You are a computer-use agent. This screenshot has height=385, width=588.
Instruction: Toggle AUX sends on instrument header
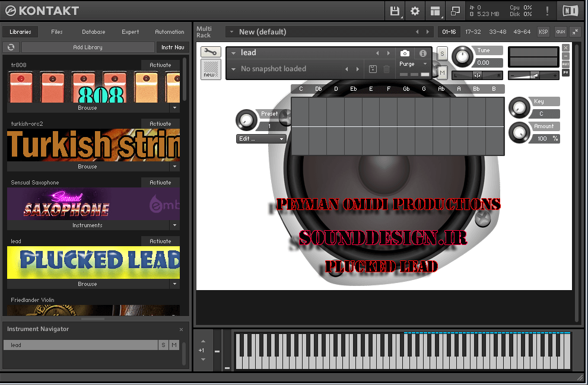pyautogui.click(x=566, y=65)
